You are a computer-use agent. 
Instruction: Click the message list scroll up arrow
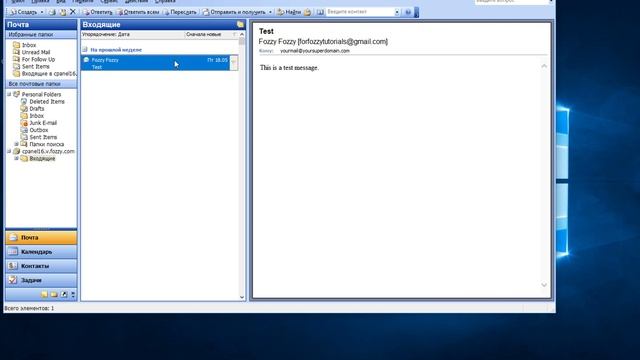(x=242, y=35)
